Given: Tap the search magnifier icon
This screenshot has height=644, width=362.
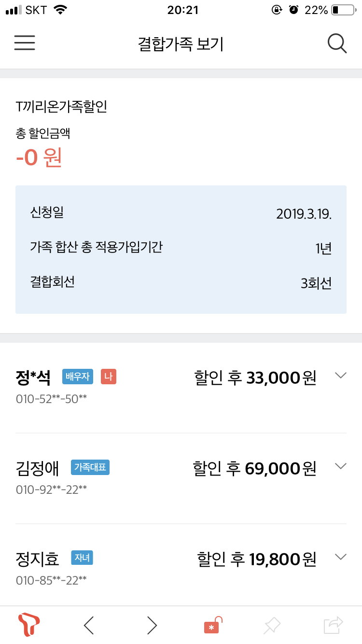Looking at the screenshot, I should (337, 43).
